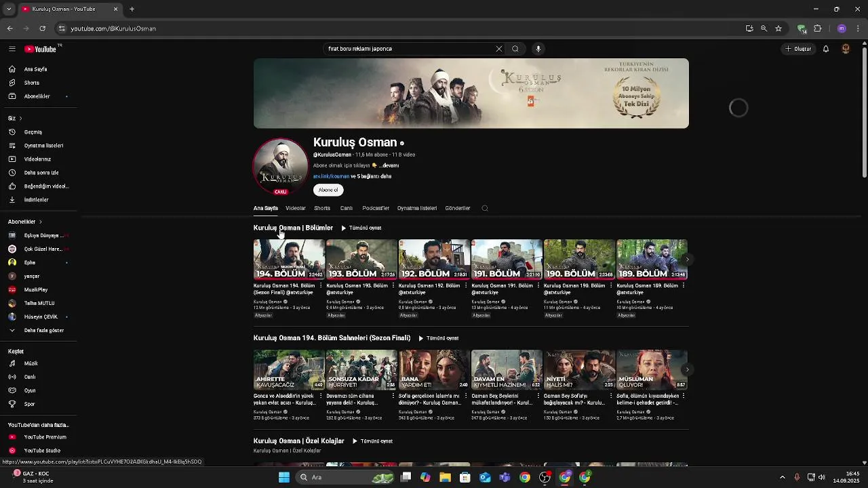
Task: Open Chrome extensions puzzle icon
Action: 818,28
